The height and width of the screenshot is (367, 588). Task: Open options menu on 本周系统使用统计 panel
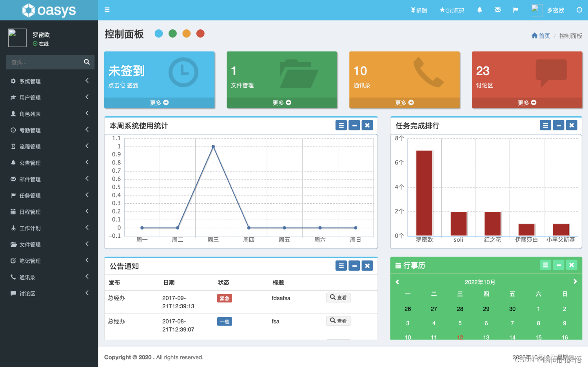pyautogui.click(x=341, y=125)
